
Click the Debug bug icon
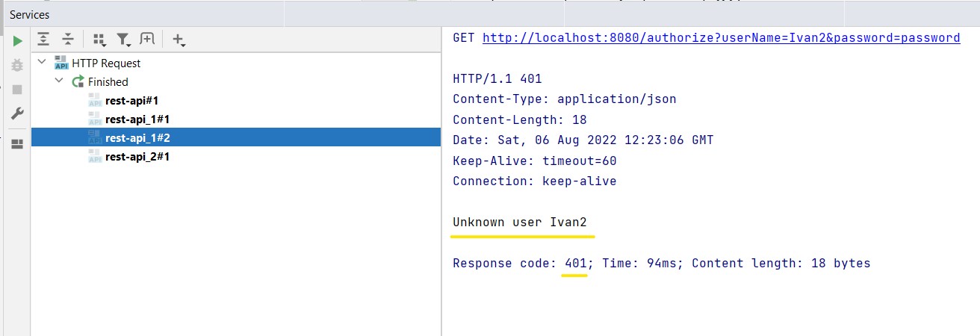point(17,65)
